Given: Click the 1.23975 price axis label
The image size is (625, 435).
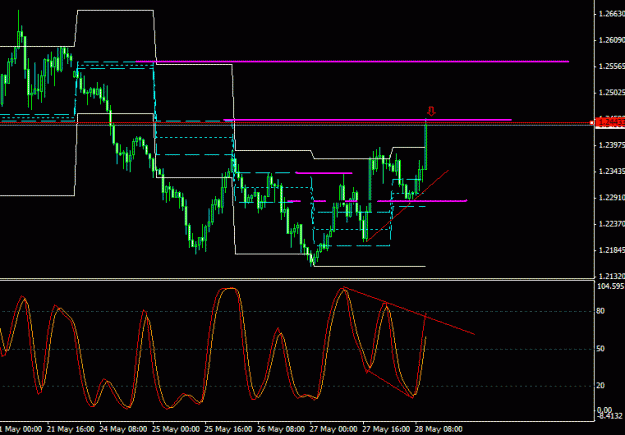Looking at the screenshot, I should point(611,145).
